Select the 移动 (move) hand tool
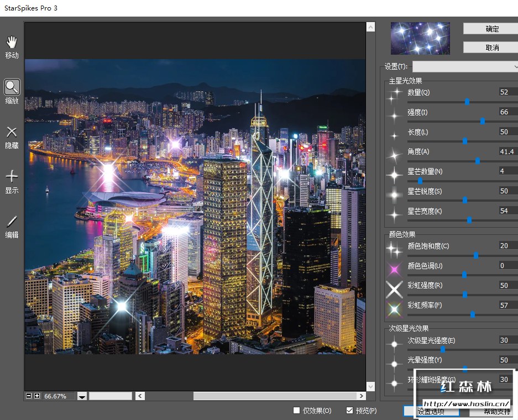This screenshot has height=420, width=518. (12, 47)
